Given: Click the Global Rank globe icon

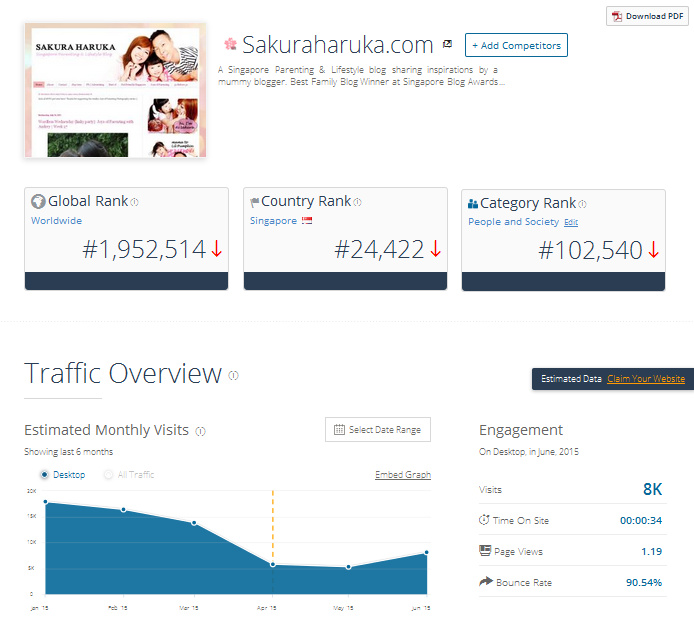Looking at the screenshot, I should (x=38, y=201).
